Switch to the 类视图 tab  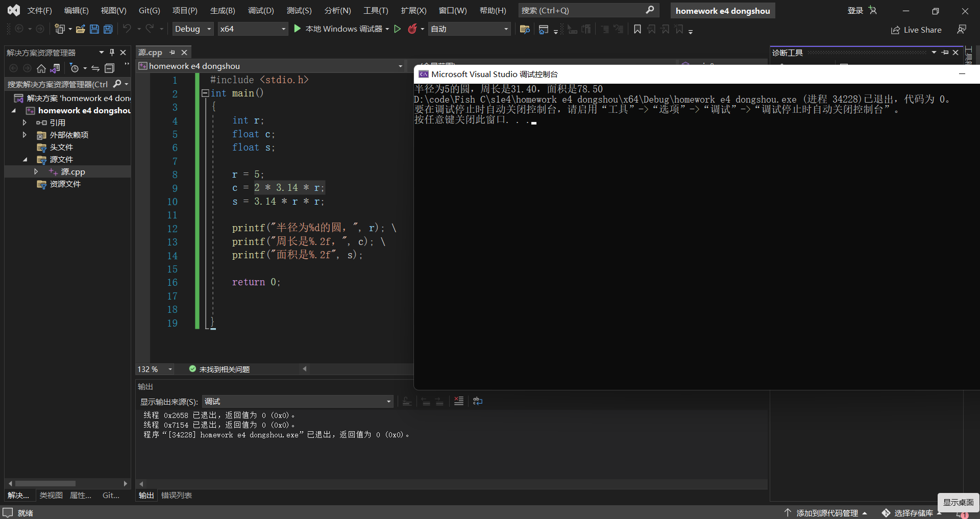click(51, 495)
